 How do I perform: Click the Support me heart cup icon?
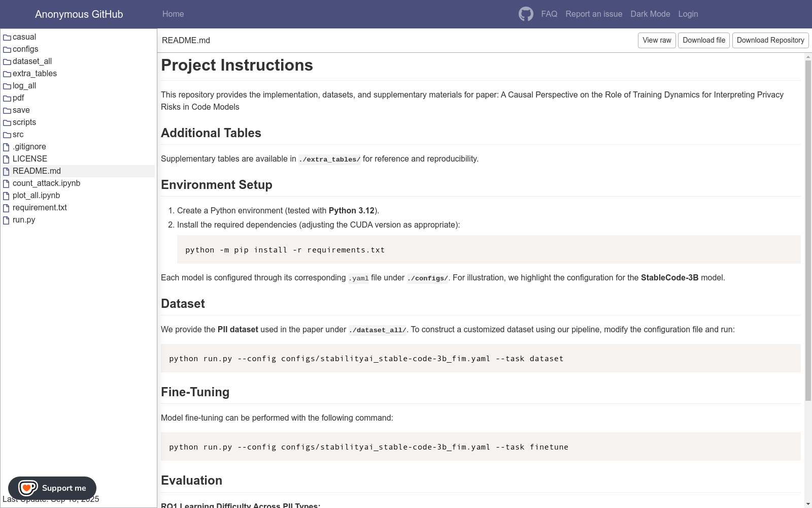pyautogui.click(x=28, y=488)
